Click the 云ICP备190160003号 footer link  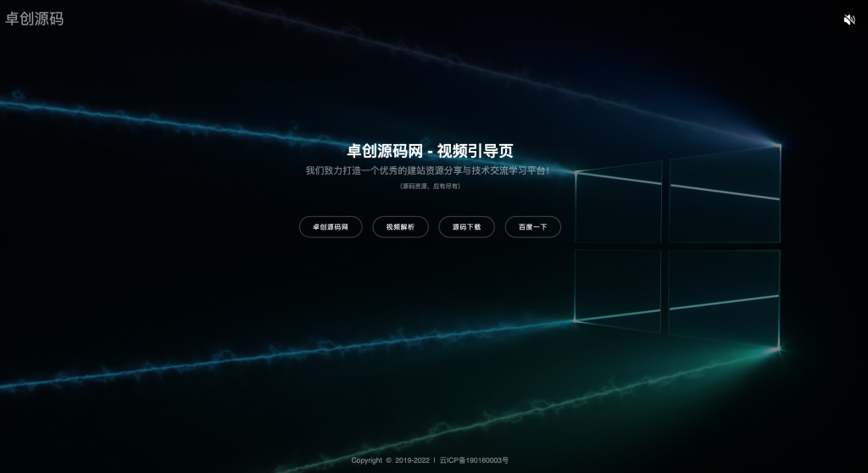(474, 460)
